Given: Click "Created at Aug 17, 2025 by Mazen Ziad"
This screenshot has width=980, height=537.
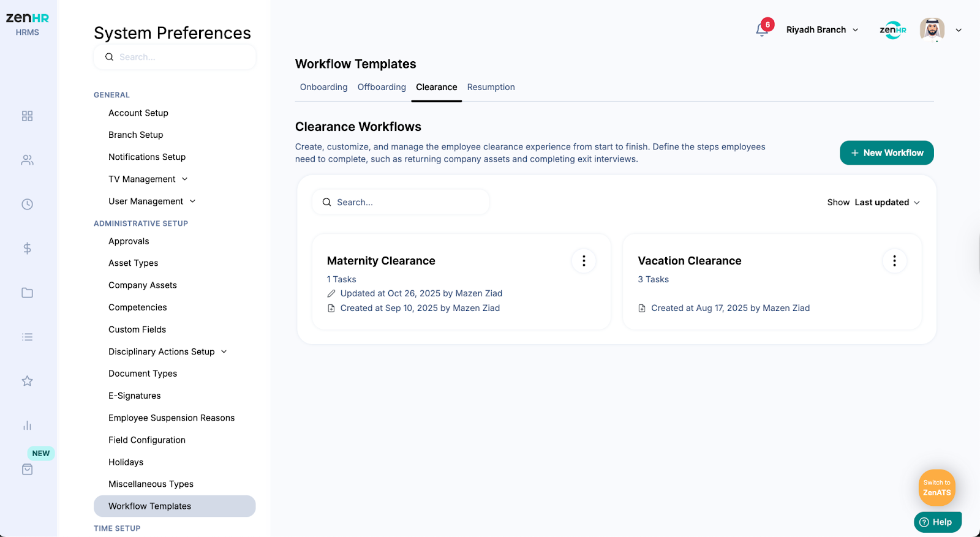Looking at the screenshot, I should (x=731, y=309).
